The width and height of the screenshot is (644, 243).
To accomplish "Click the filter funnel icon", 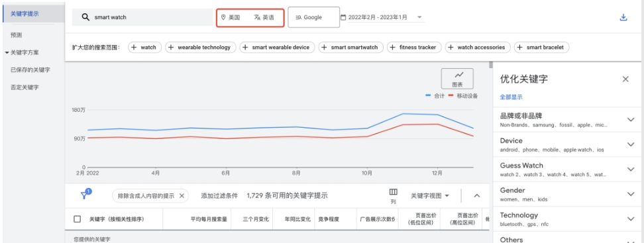I will click(x=85, y=195).
